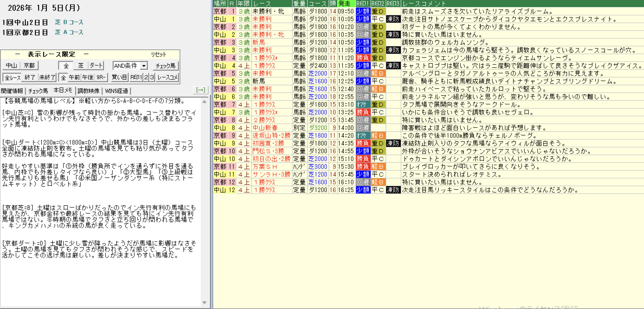This screenshot has height=309, width=644.
Task: Click the green [→] expand panel icon
Action: (200, 90)
